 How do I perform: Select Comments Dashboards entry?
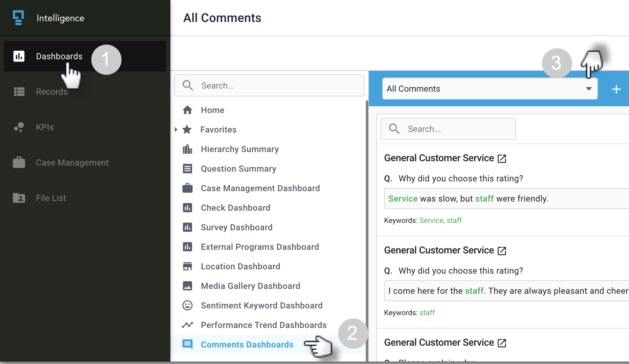247,344
